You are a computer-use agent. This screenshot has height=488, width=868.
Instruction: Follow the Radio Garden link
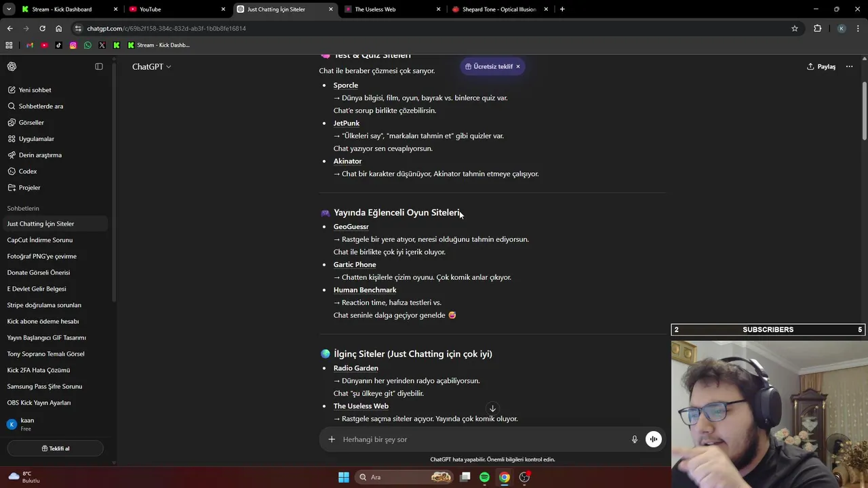click(x=355, y=368)
